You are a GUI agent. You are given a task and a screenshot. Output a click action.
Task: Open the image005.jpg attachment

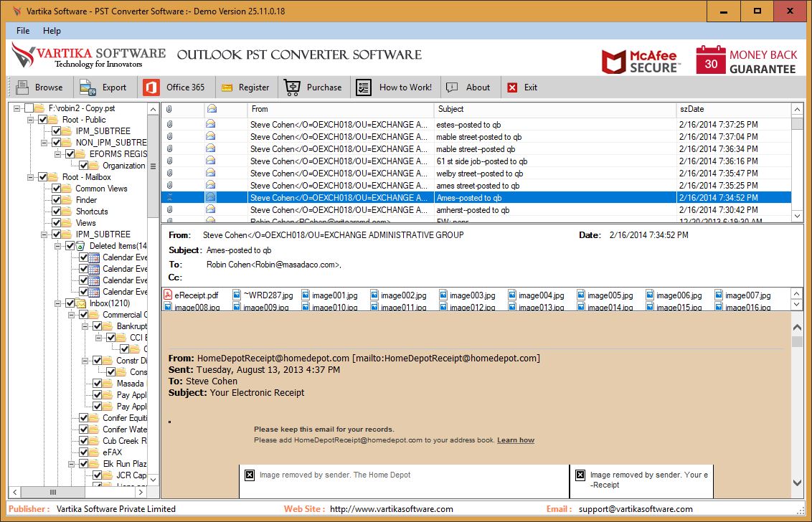coord(605,295)
